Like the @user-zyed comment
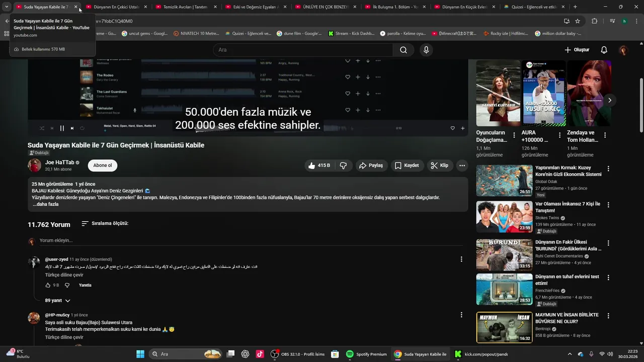644x362 pixels. [48, 285]
